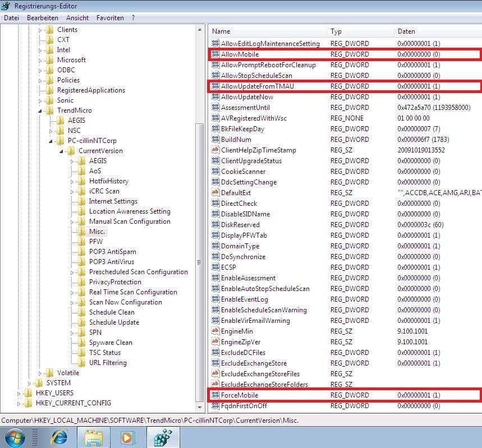The height and width of the screenshot is (448, 482).
Task: Select the Schedule Update key
Action: pyautogui.click(x=114, y=322)
